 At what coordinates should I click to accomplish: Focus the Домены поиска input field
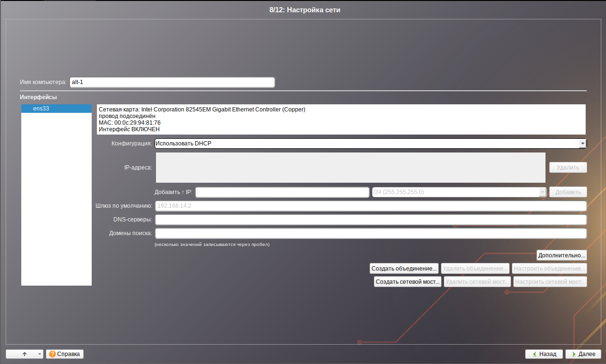click(371, 233)
